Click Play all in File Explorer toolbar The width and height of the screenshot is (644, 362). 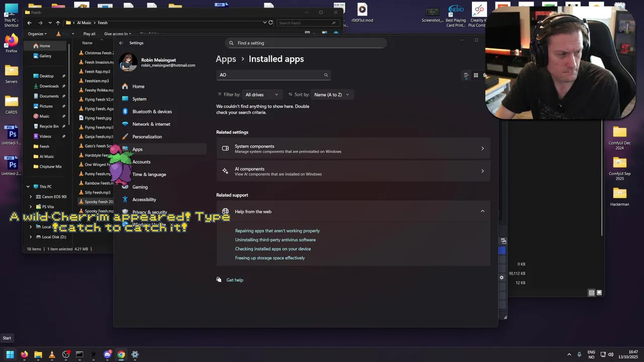(x=89, y=34)
